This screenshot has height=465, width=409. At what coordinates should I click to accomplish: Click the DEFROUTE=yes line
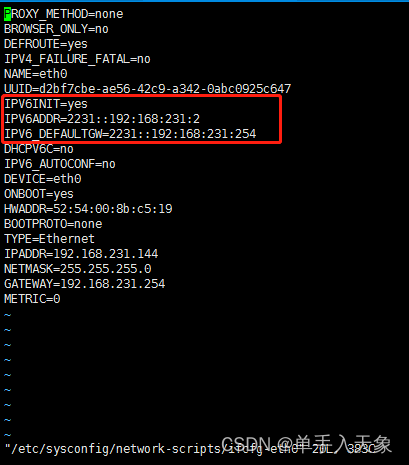tap(46, 44)
